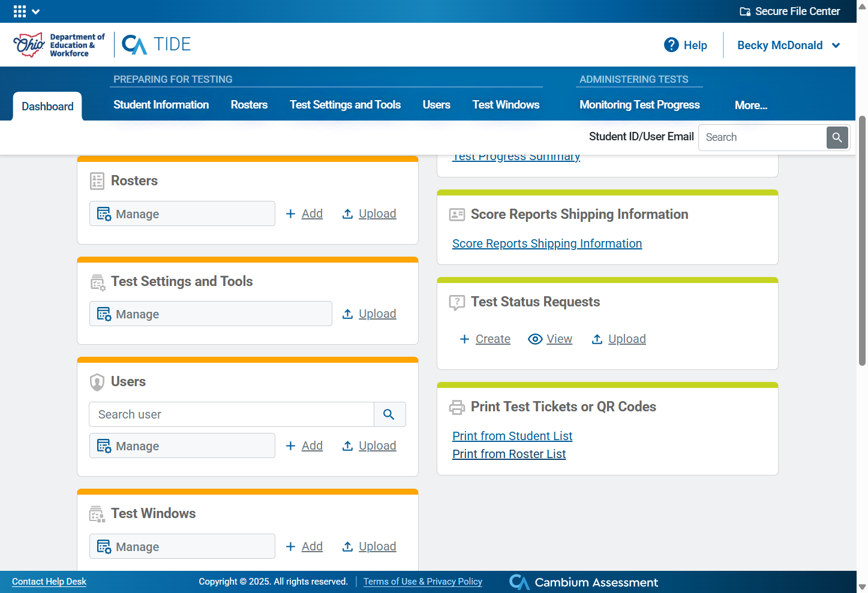Click the Rosters card icon
Image resolution: width=868 pixels, height=593 pixels.
click(x=97, y=181)
